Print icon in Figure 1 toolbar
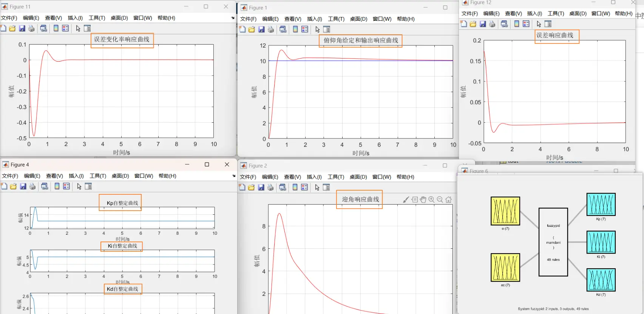This screenshot has width=644, height=314. tap(271, 29)
